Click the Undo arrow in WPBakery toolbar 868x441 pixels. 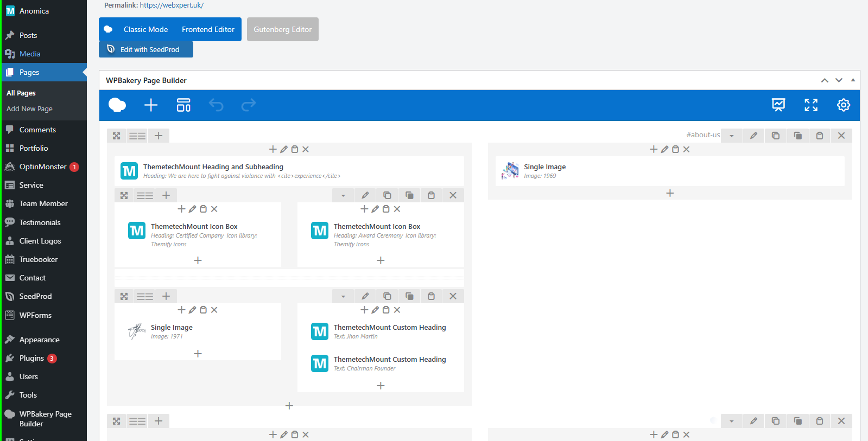click(x=216, y=105)
